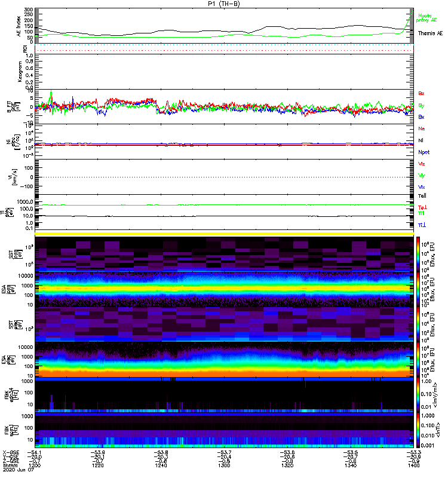448x478 pixels.
Task: Click the Keogram panel axis label
Action: point(20,71)
